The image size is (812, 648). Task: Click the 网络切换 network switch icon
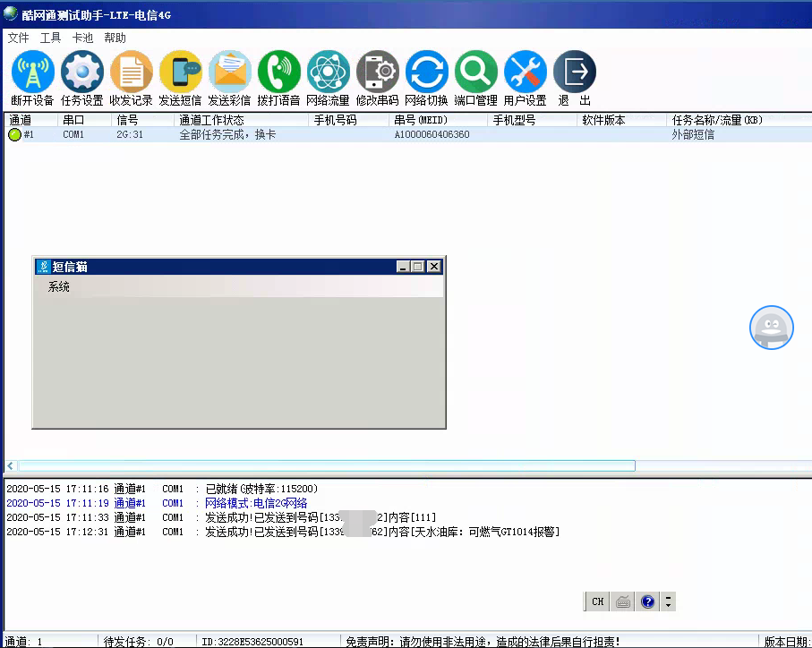point(427,72)
